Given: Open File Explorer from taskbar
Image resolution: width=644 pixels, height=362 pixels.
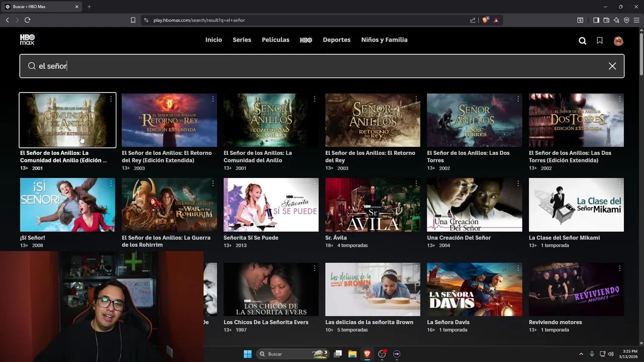Looking at the screenshot, I should coord(352,354).
